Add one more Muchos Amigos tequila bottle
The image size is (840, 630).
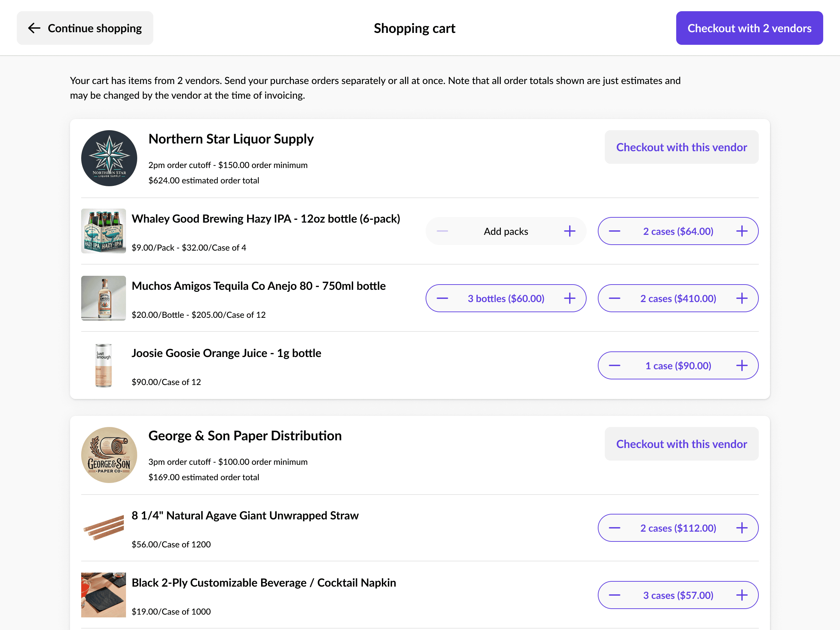[x=569, y=298]
